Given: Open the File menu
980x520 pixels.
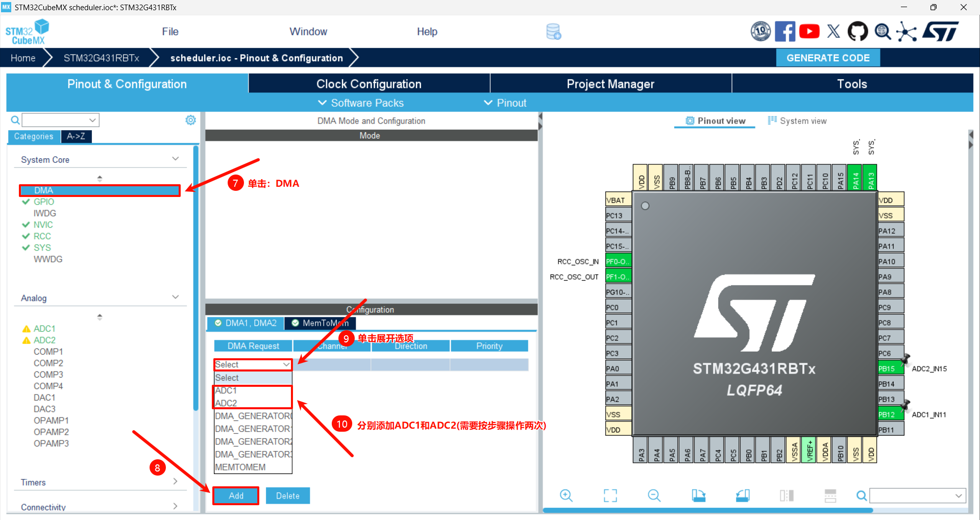Looking at the screenshot, I should tap(170, 32).
